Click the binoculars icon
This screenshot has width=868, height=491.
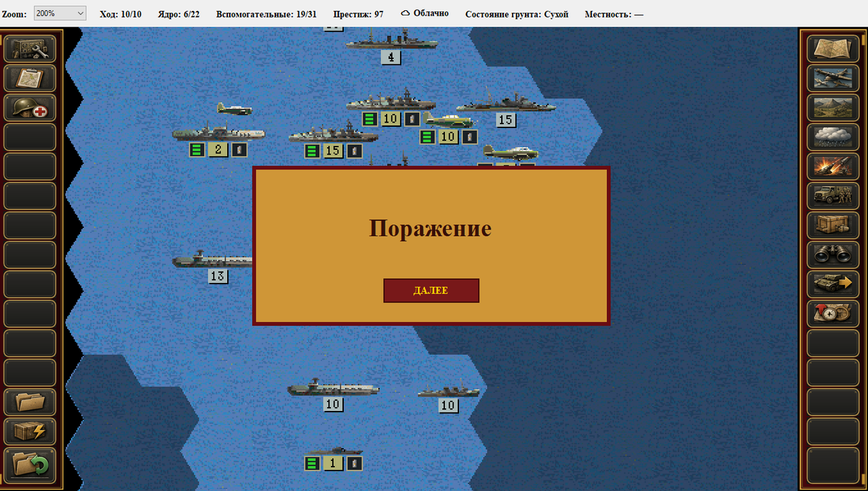click(x=833, y=255)
